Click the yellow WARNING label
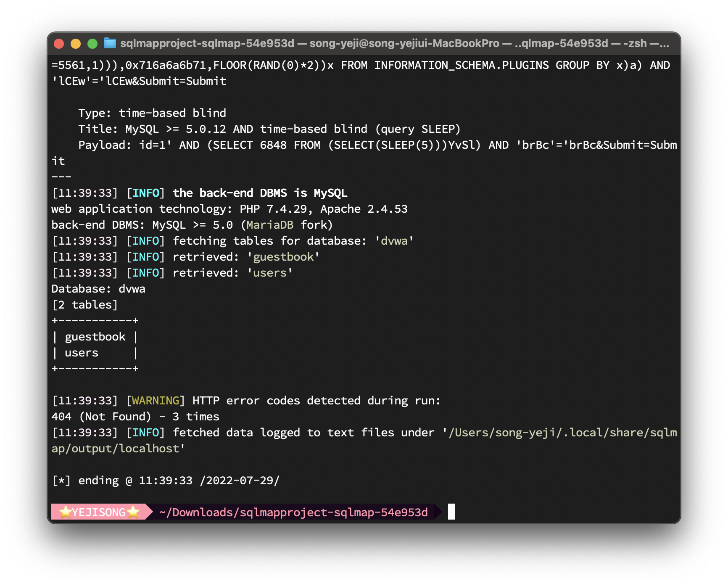This screenshot has width=728, height=586. pos(156,401)
